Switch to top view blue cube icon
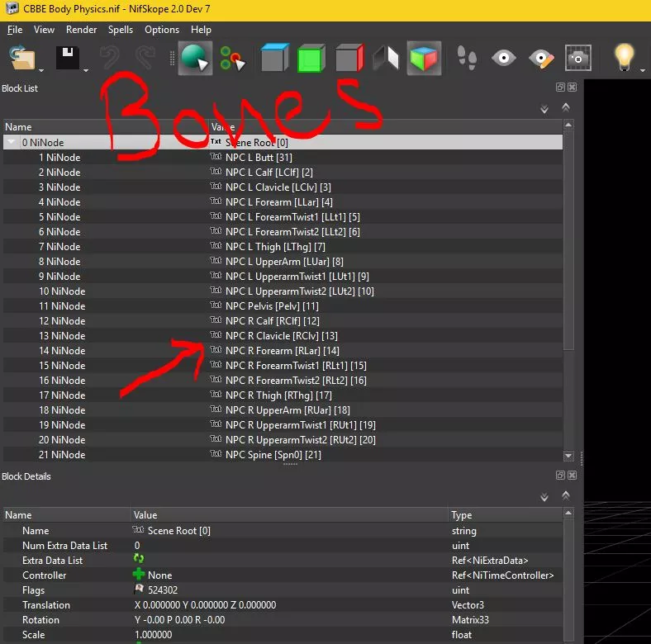 [x=275, y=58]
